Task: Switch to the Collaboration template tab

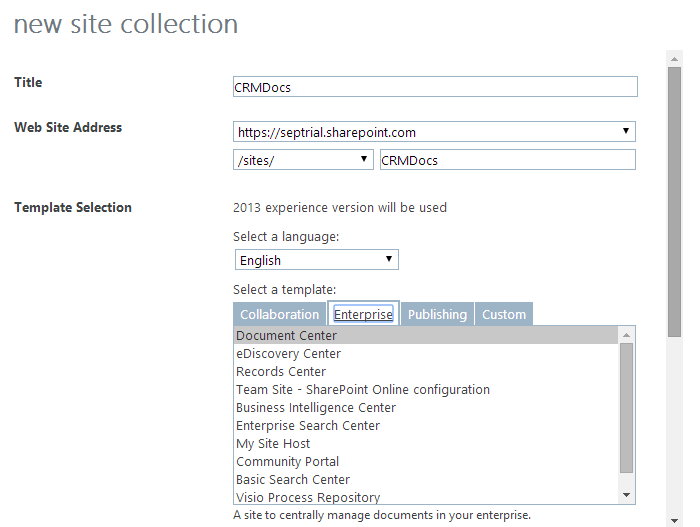Action: 279,314
